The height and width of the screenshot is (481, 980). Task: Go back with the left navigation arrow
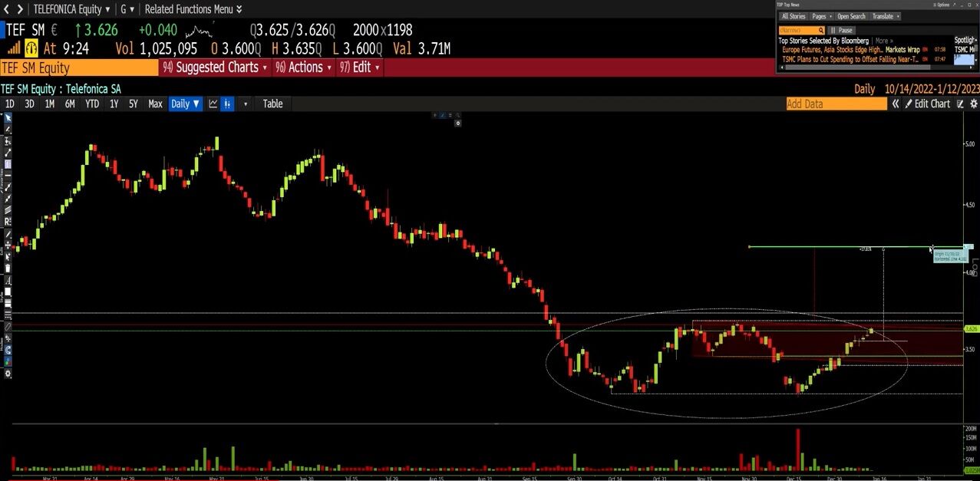(x=7, y=9)
